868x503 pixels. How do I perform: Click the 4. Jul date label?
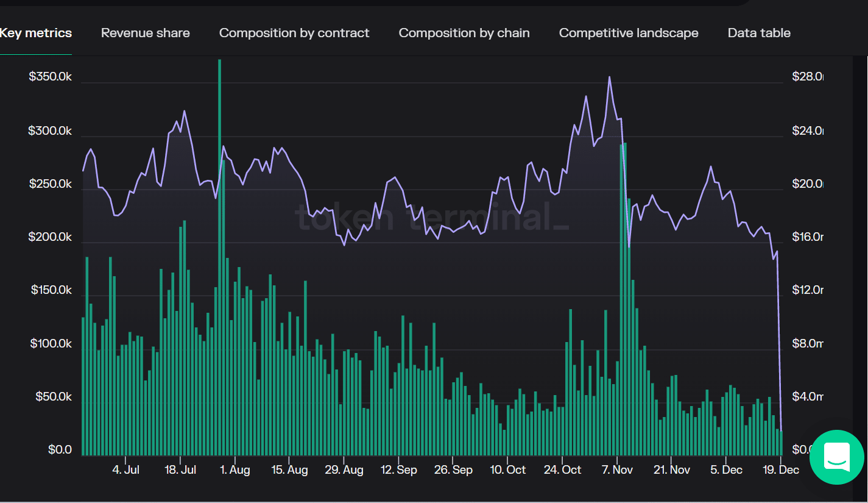tap(126, 470)
